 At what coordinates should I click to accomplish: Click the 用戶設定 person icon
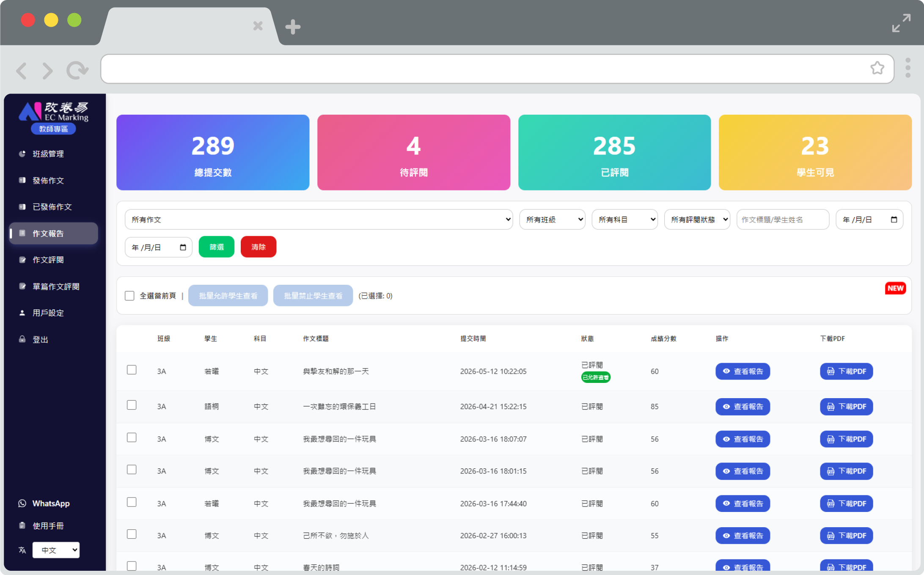(x=22, y=313)
